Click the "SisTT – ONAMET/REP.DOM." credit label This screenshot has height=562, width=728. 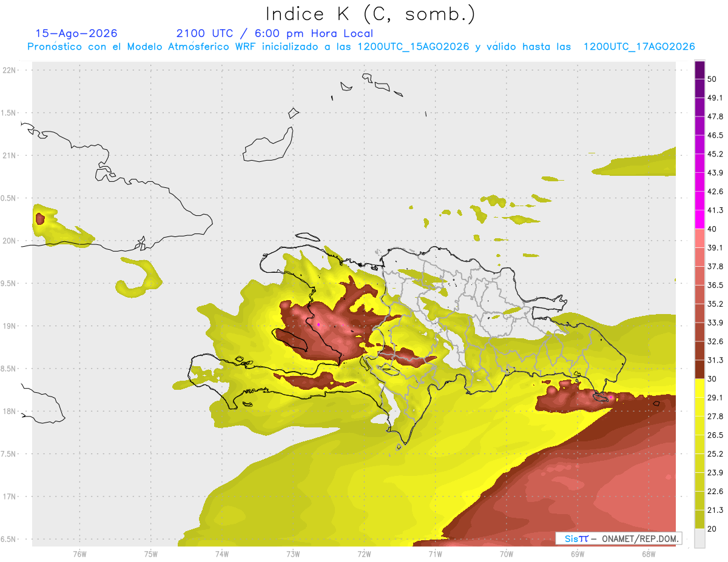[619, 538]
